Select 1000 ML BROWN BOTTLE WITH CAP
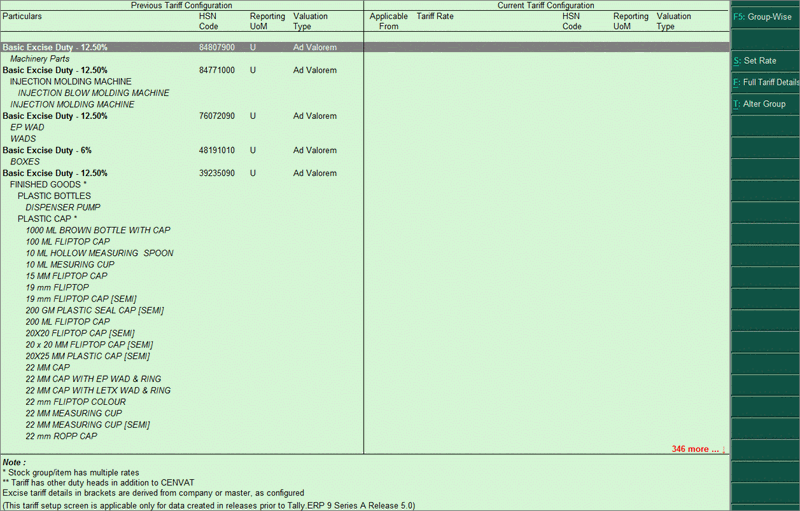Viewport: 800px width, 511px height. click(x=98, y=230)
